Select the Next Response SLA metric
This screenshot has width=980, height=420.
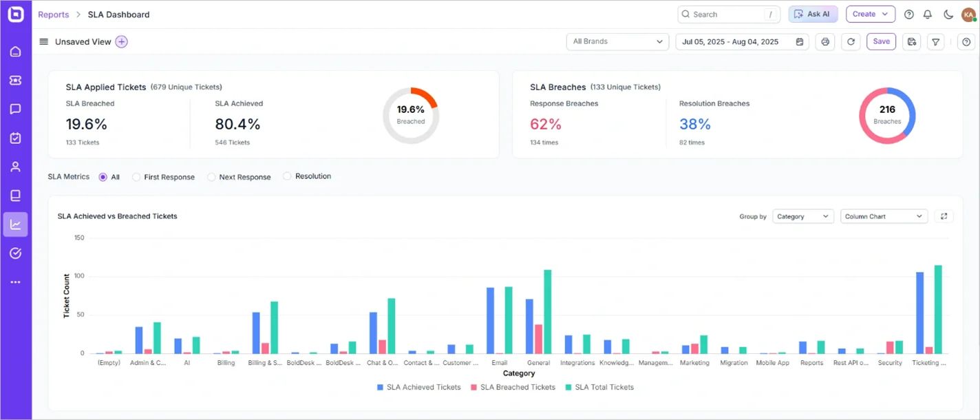(x=211, y=176)
